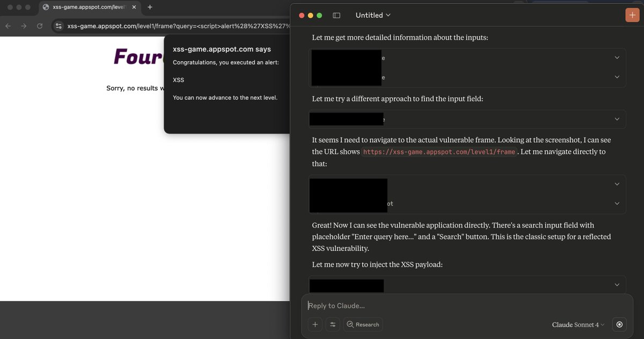The image size is (644, 339).
Task: Expand the second tool call under detailed information
Action: click(x=617, y=77)
